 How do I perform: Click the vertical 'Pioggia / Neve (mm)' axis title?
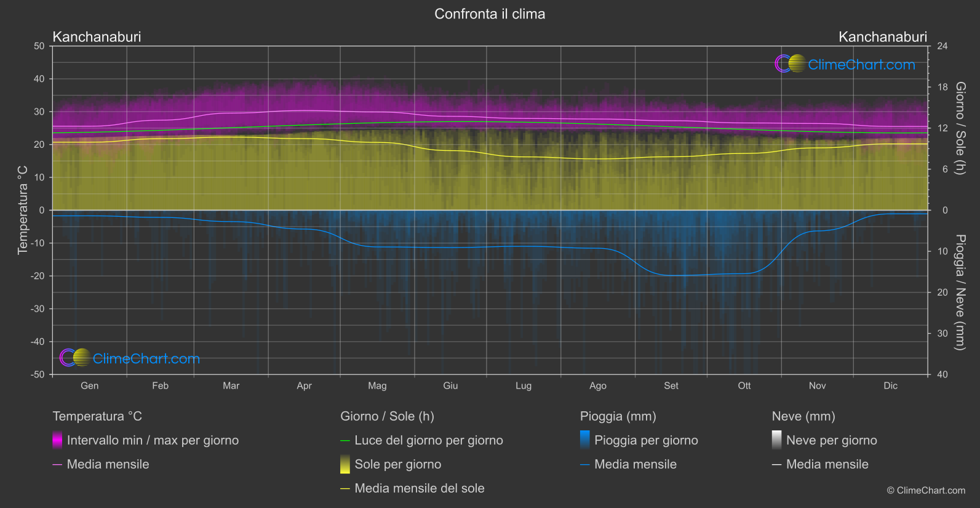960,292
